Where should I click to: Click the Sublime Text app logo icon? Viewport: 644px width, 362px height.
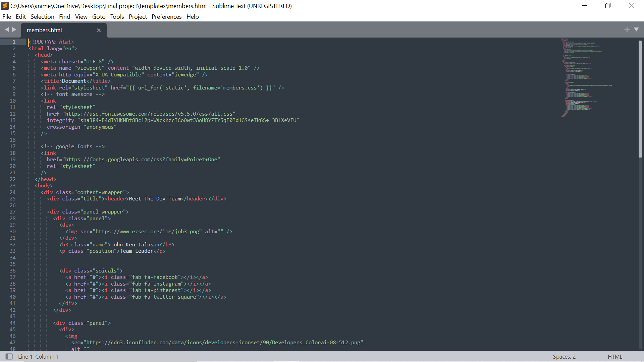(x=5, y=6)
